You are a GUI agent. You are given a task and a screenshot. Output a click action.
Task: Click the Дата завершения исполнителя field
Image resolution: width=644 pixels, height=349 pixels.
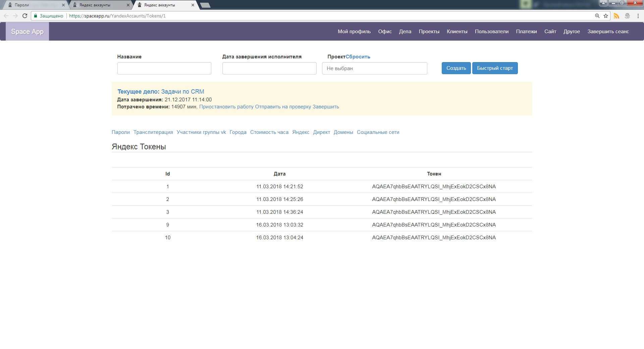click(x=269, y=68)
